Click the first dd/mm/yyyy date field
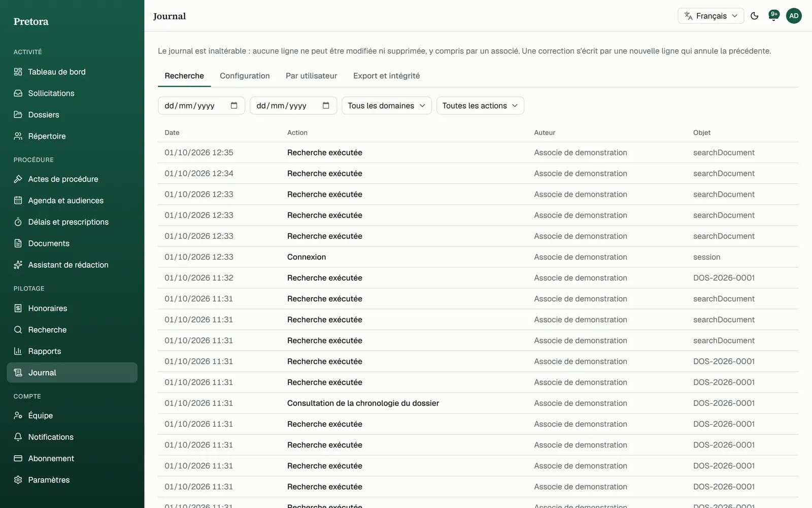This screenshot has width=812, height=508. 201,106
